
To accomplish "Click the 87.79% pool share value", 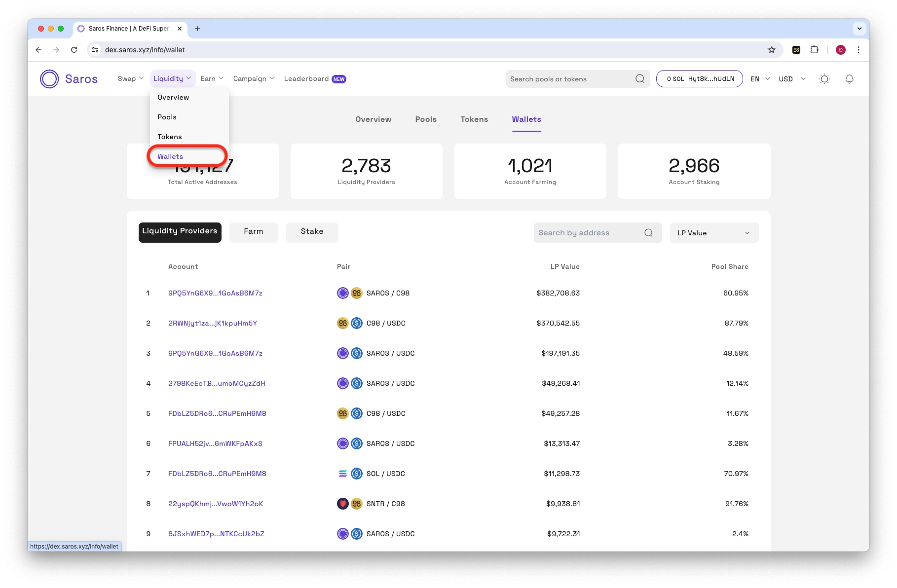I will [x=736, y=323].
